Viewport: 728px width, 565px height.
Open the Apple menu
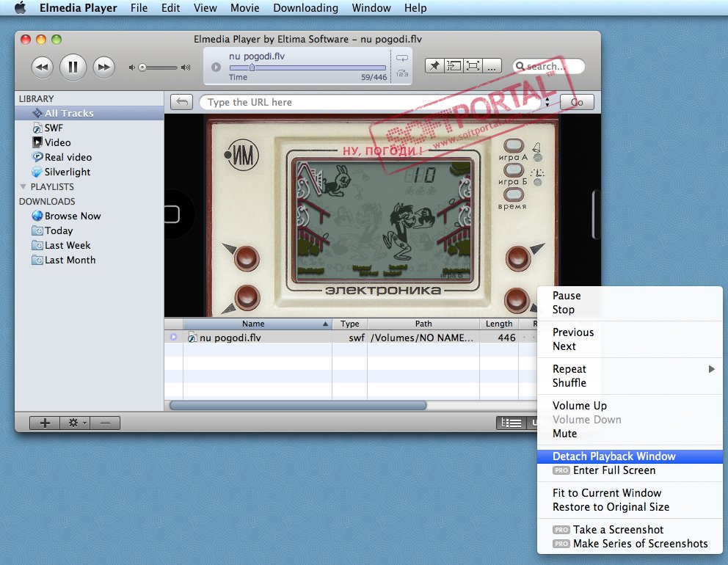pos(20,8)
